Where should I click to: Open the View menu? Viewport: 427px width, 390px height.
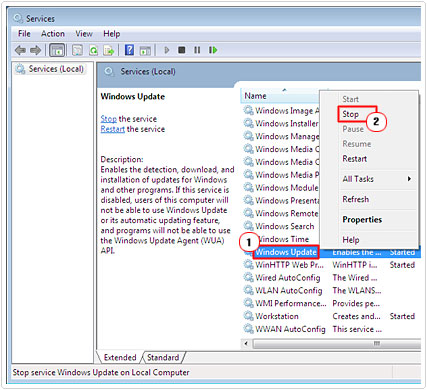tap(84, 34)
